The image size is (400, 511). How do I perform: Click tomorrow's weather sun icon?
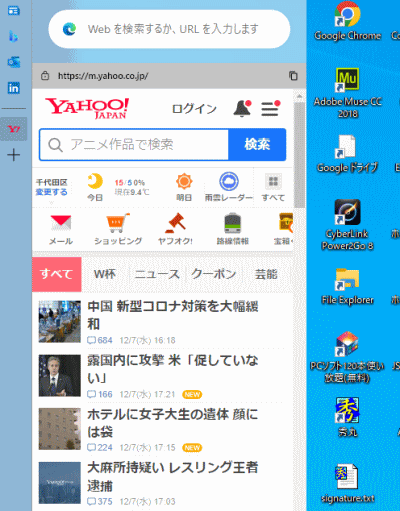click(x=184, y=182)
